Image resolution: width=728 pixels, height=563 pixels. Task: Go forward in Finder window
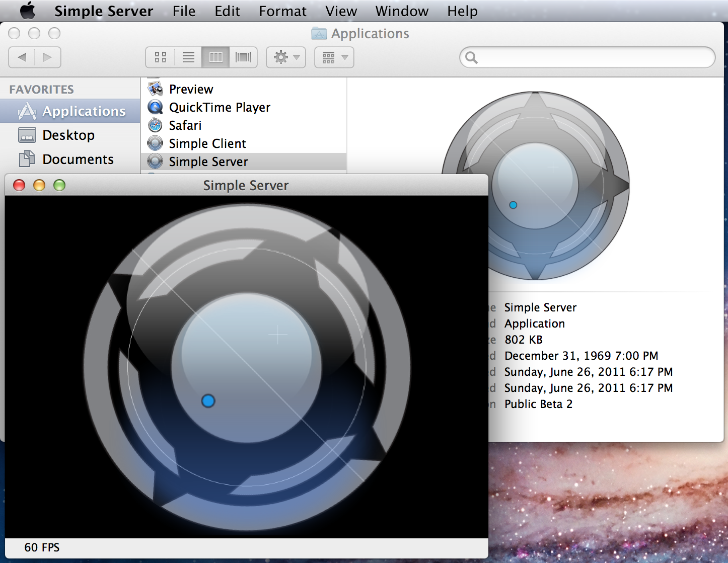click(48, 57)
